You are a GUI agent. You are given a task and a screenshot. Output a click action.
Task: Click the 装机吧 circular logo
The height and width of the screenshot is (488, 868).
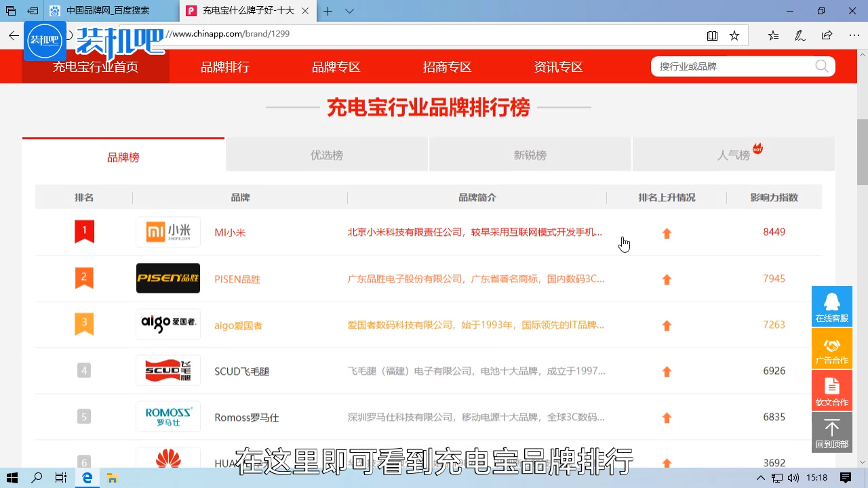click(x=45, y=40)
